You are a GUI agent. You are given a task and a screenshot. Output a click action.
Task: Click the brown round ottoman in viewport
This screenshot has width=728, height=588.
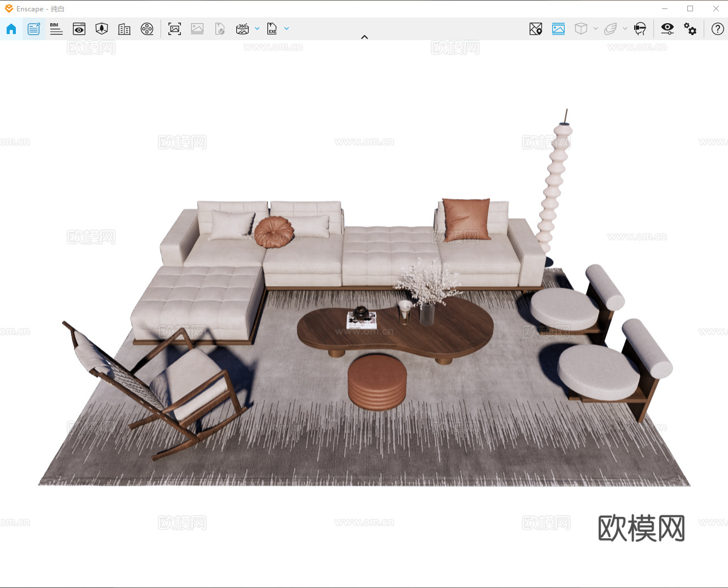click(377, 382)
